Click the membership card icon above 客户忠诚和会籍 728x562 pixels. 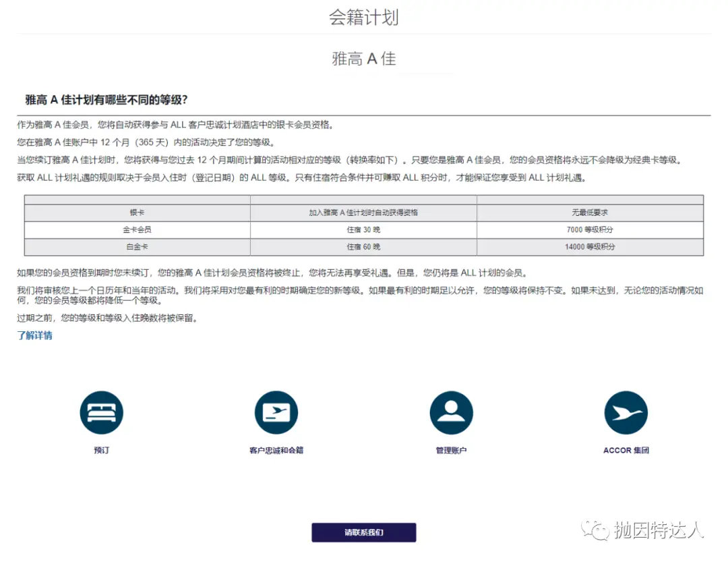tap(276, 412)
